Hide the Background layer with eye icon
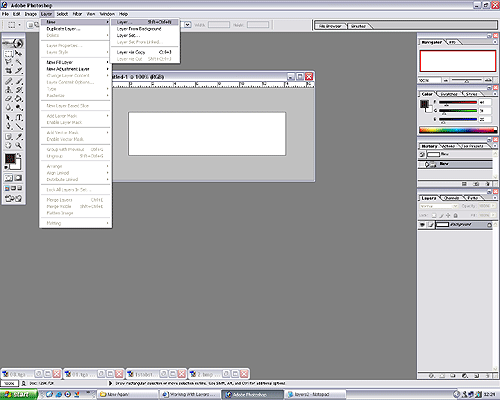Screen dimensions: 500x400 tap(422, 225)
